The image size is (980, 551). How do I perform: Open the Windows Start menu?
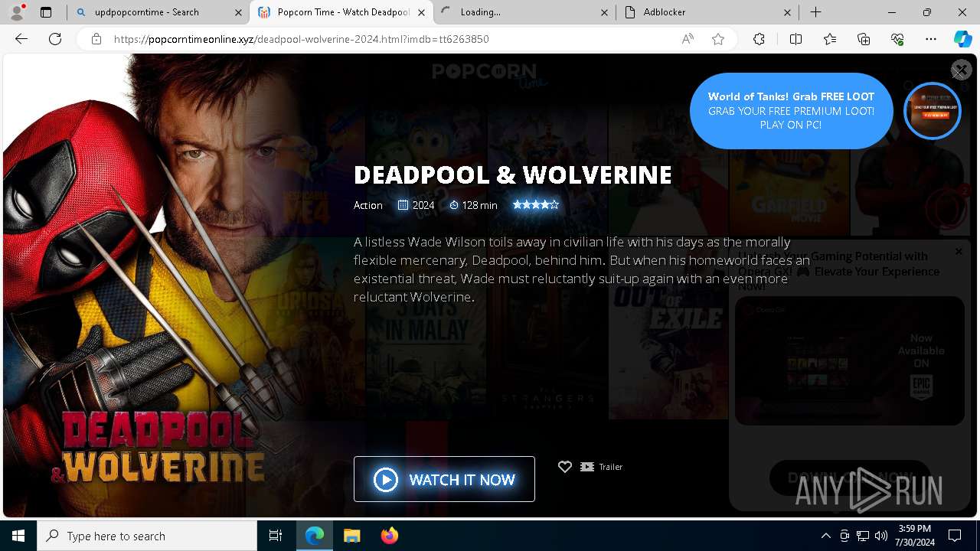tap(18, 536)
